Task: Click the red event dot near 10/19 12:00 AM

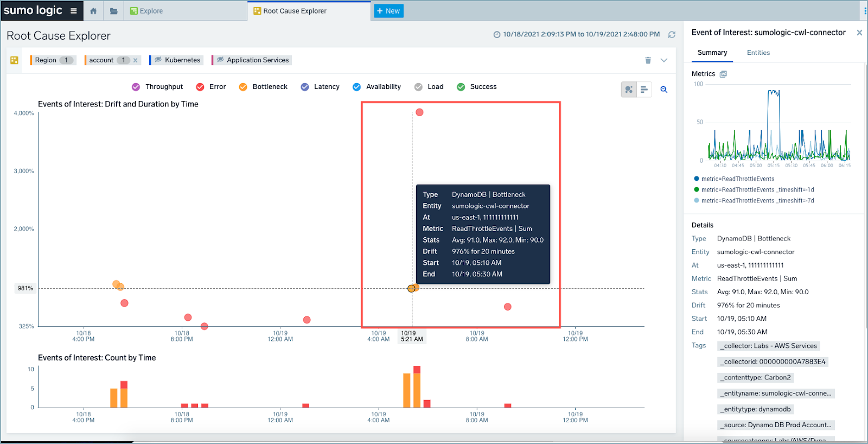Action: tap(307, 320)
